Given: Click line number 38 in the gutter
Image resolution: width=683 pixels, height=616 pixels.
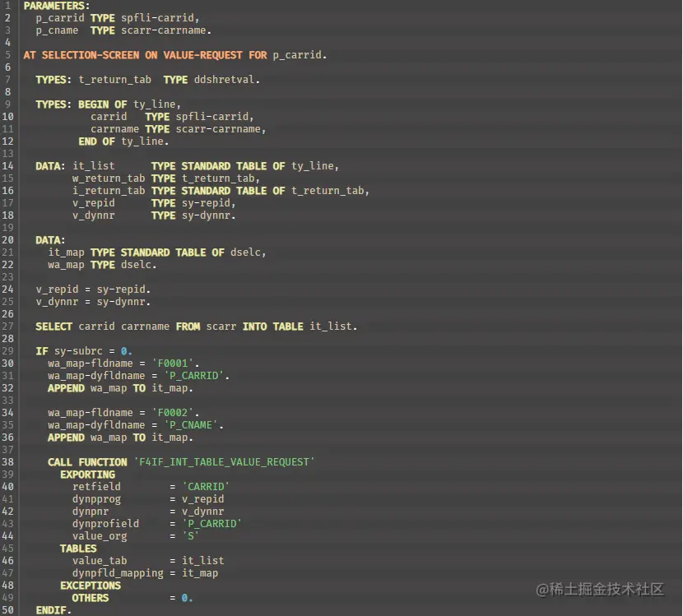Looking at the screenshot, I should coord(8,462).
